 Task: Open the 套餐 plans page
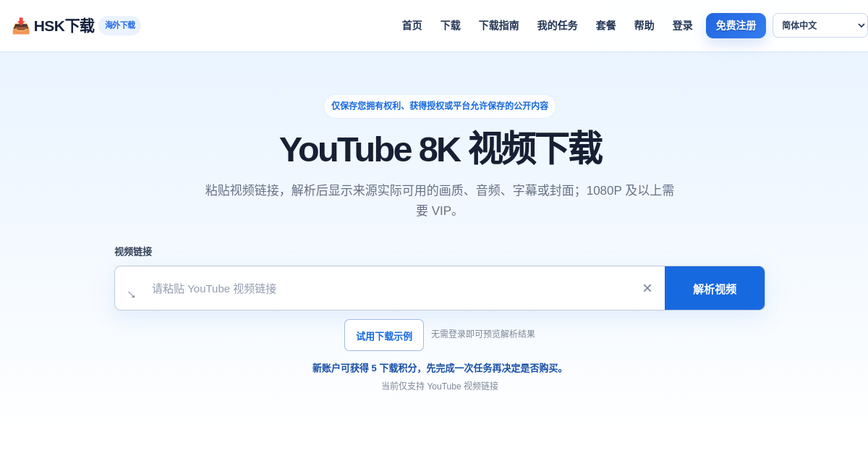[x=606, y=26]
